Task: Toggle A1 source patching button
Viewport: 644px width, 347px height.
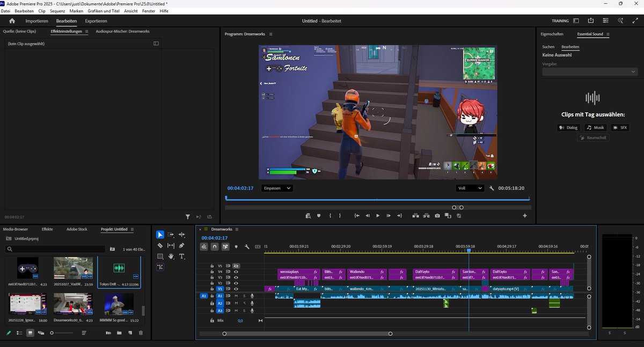Action: pyautogui.click(x=204, y=296)
